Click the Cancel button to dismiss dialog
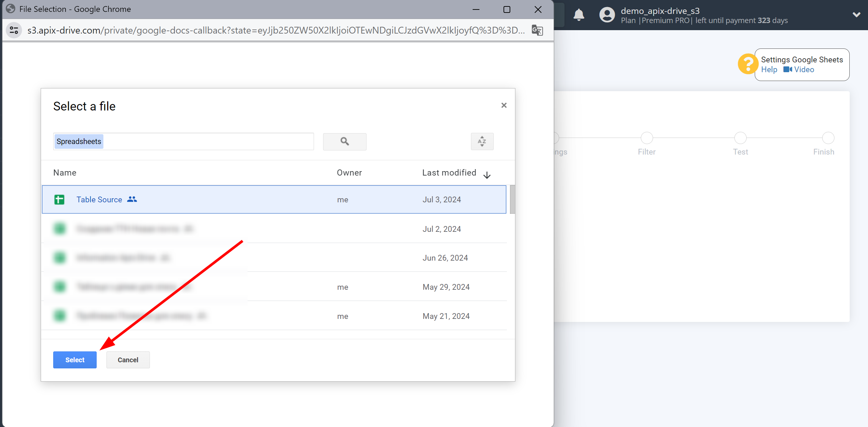 point(128,360)
